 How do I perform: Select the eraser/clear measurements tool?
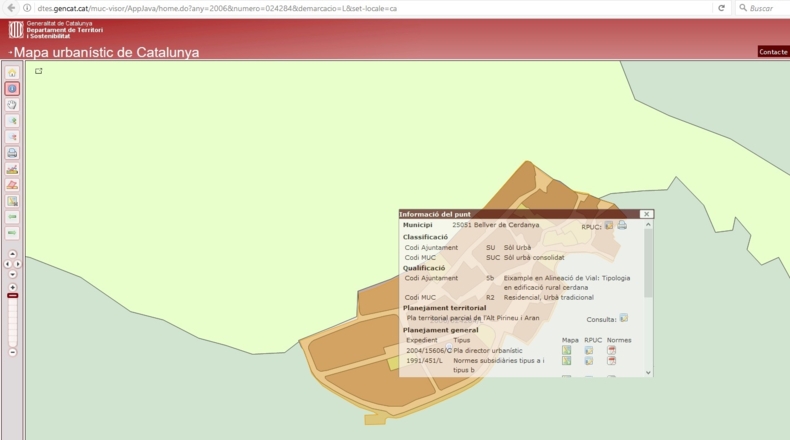click(x=12, y=185)
